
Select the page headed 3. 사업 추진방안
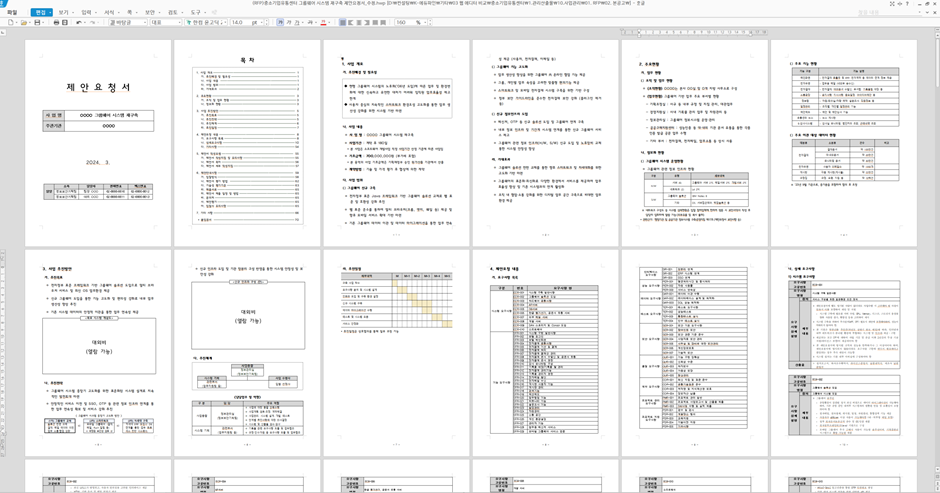pyautogui.click(x=98, y=353)
